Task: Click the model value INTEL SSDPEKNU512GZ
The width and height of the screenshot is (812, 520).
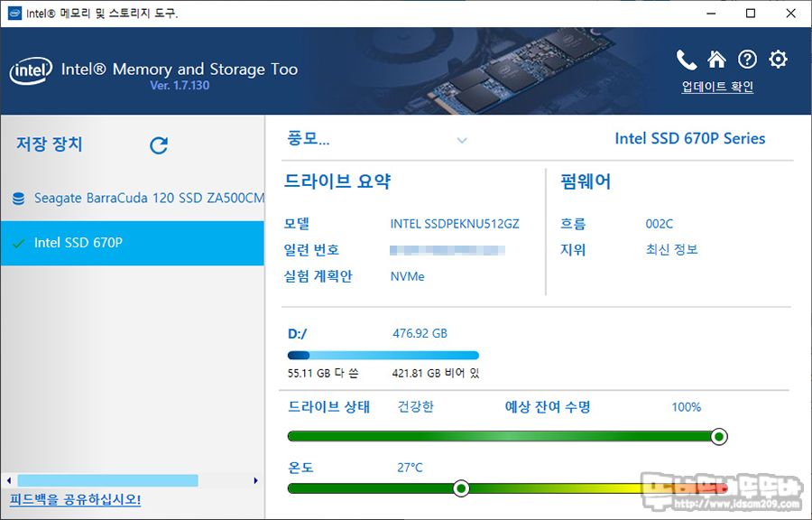Action: [455, 224]
